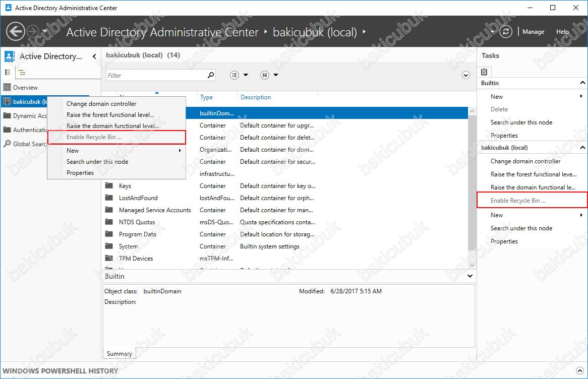
Task: Click the folder icon beside Program Data
Action: coord(109,234)
